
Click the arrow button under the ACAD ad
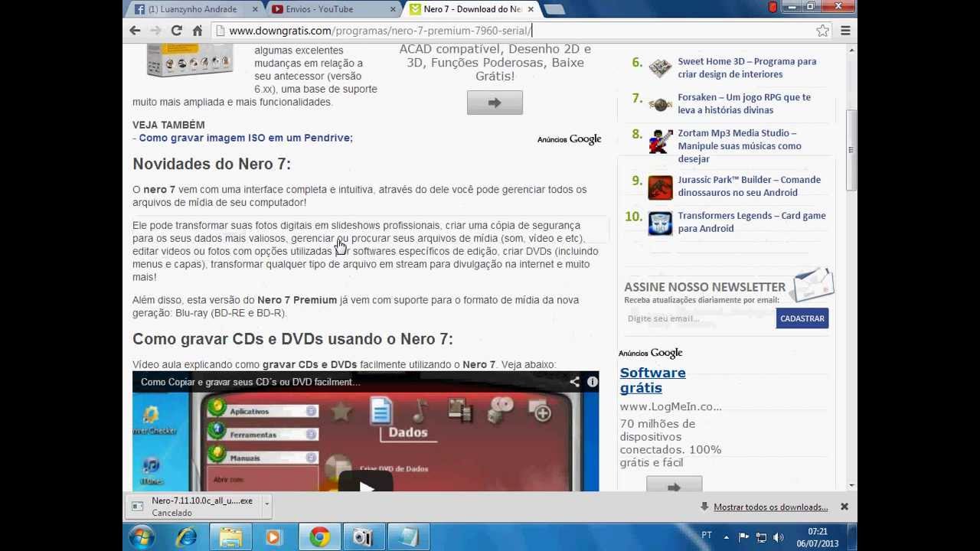point(495,103)
